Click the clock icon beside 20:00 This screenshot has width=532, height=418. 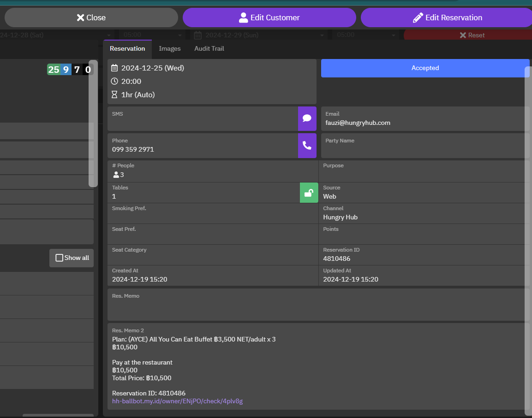115,82
